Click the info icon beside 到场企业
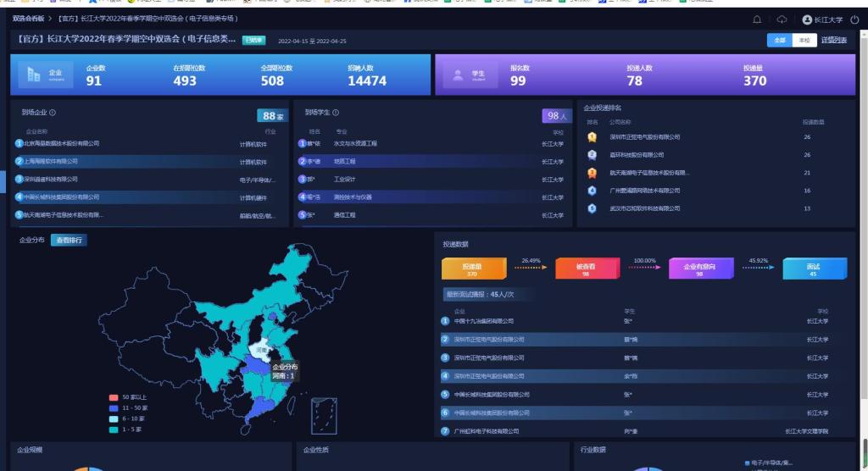This screenshot has width=868, height=471. pyautogui.click(x=53, y=113)
